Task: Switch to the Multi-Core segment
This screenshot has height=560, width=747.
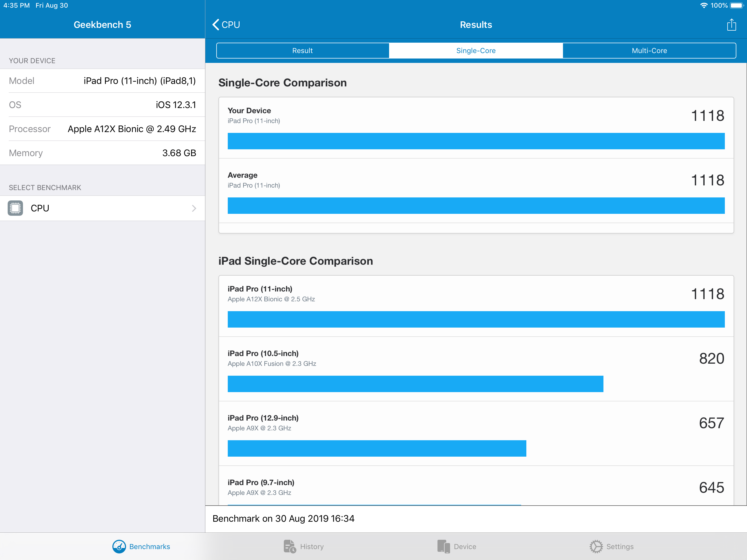Action: coord(649,51)
